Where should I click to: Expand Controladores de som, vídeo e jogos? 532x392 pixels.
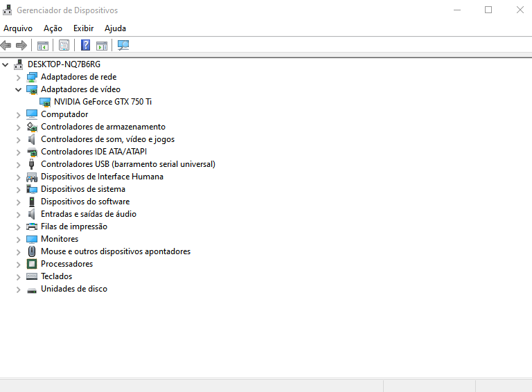click(18, 140)
